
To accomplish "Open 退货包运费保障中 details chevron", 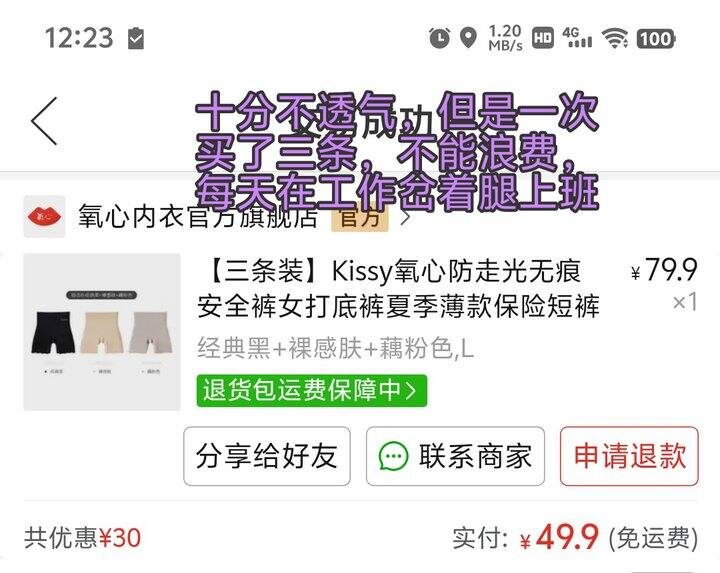I will [411, 391].
